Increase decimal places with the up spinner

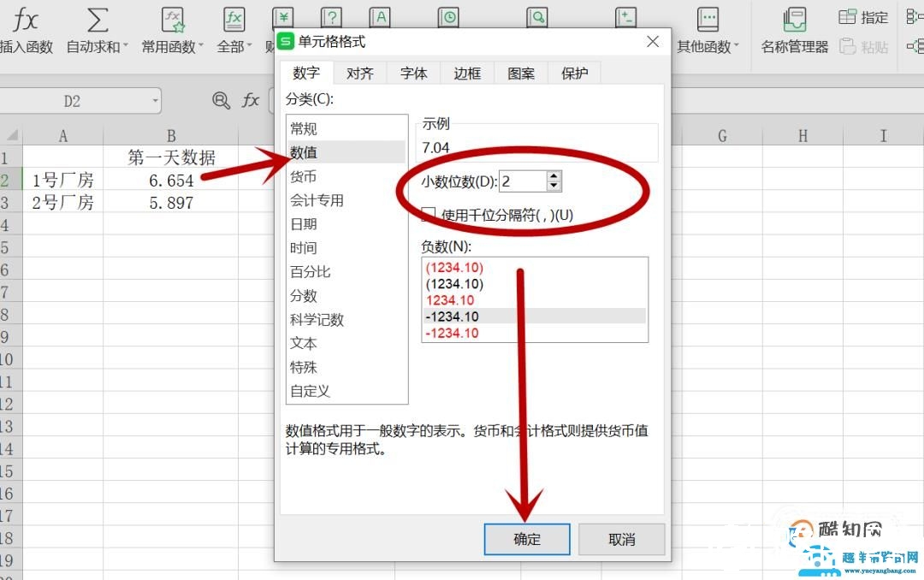point(554,176)
